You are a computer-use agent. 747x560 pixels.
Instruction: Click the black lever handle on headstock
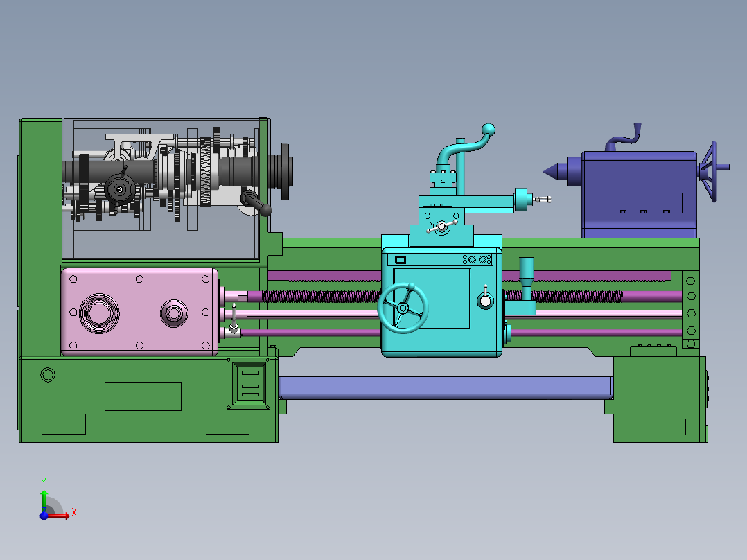pyautogui.click(x=256, y=202)
